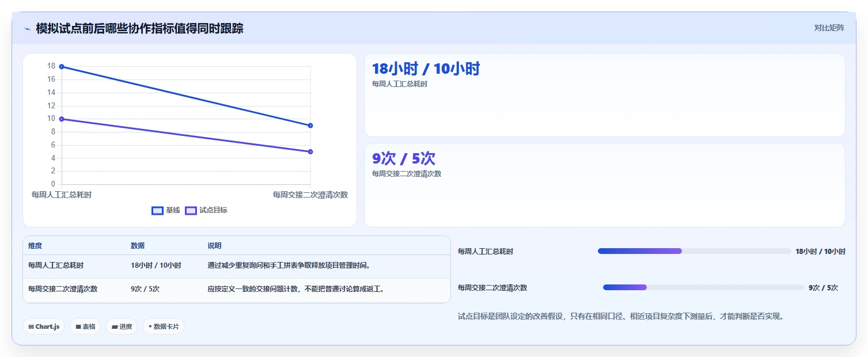
Task: Click the 每周交接二次澄清次数 table row cell
Action: click(x=63, y=289)
